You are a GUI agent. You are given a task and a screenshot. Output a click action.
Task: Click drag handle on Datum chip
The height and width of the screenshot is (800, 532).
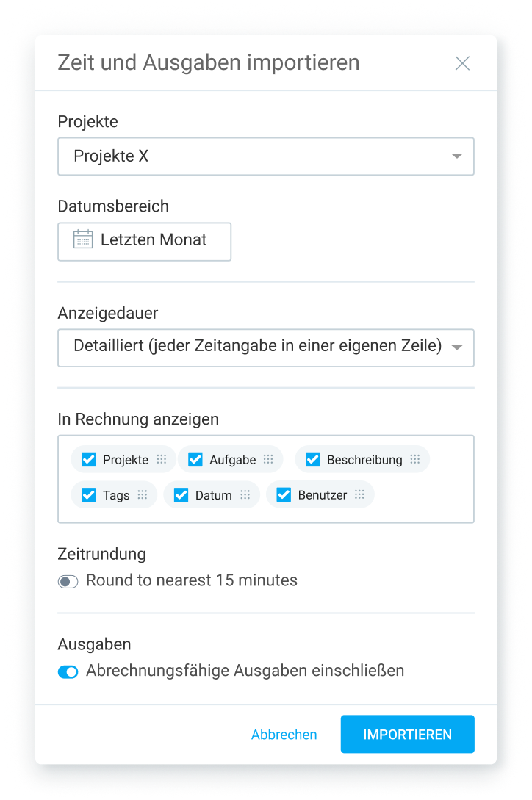(245, 495)
